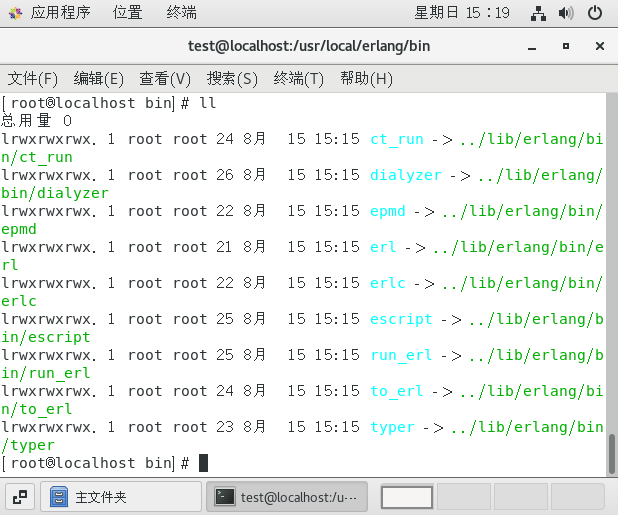Click the ct_run symlink name
This screenshot has width=618, height=515.
tap(397, 139)
